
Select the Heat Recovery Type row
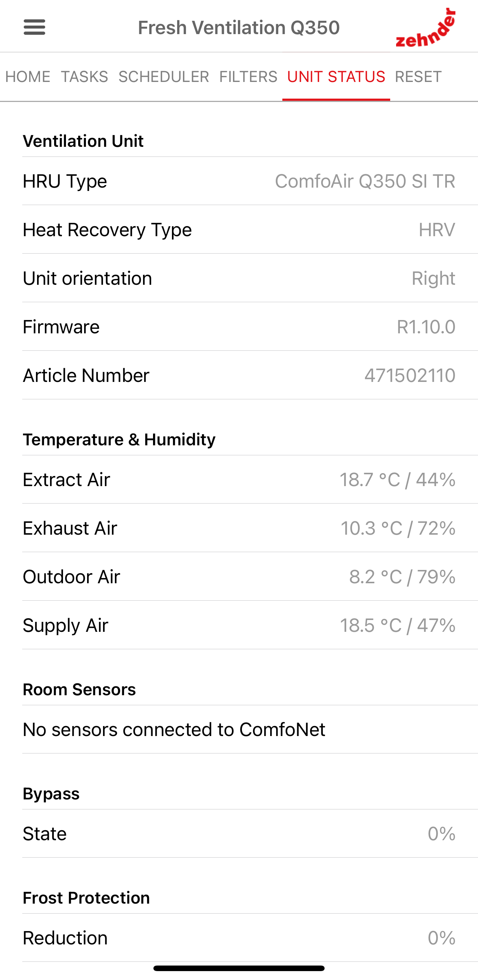(239, 230)
